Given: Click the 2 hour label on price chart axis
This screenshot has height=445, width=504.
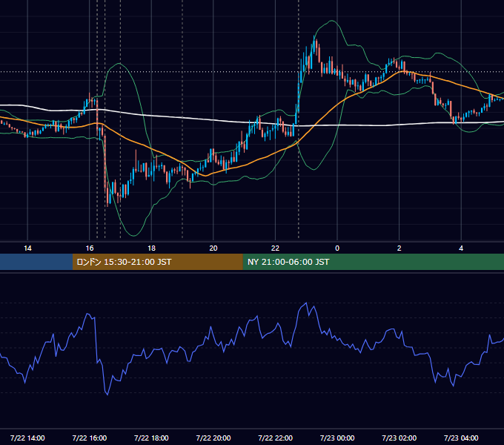Looking at the screenshot, I should pyautogui.click(x=399, y=248).
